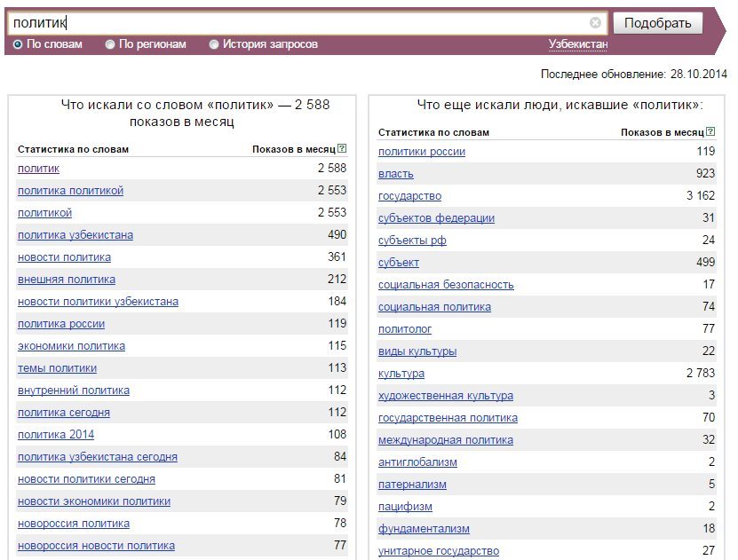Open the 'политика сегодня' link
Image resolution: width=738 pixels, height=560 pixels.
pyautogui.click(x=64, y=413)
